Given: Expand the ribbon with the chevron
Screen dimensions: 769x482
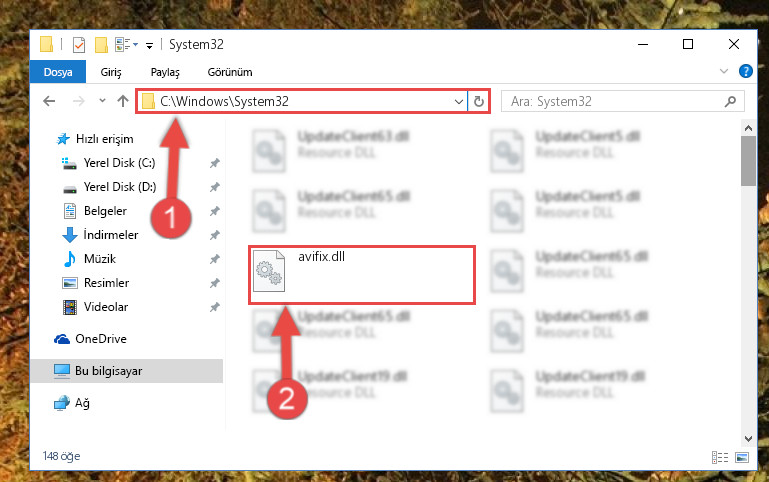Looking at the screenshot, I should pos(723,72).
